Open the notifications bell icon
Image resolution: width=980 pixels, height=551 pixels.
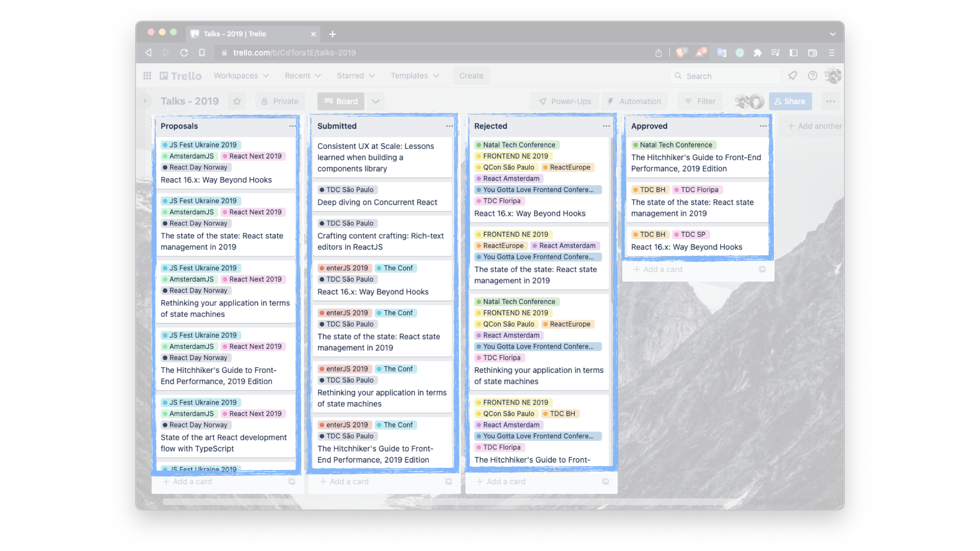pyautogui.click(x=792, y=76)
